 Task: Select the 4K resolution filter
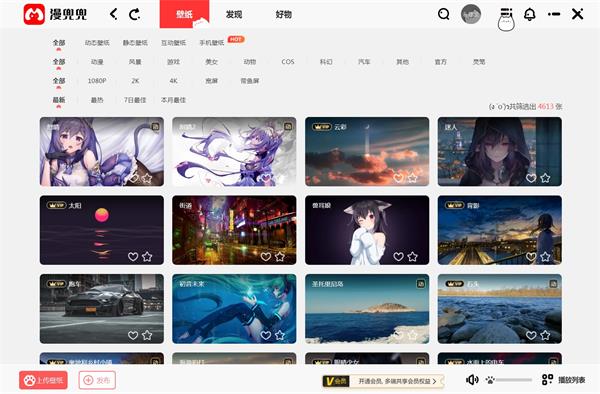[x=173, y=81]
